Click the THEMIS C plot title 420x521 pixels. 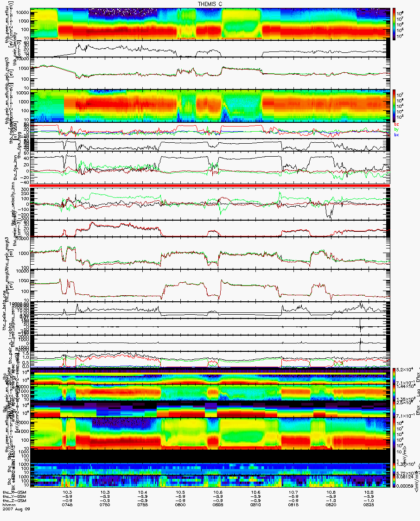[x=210, y=4]
